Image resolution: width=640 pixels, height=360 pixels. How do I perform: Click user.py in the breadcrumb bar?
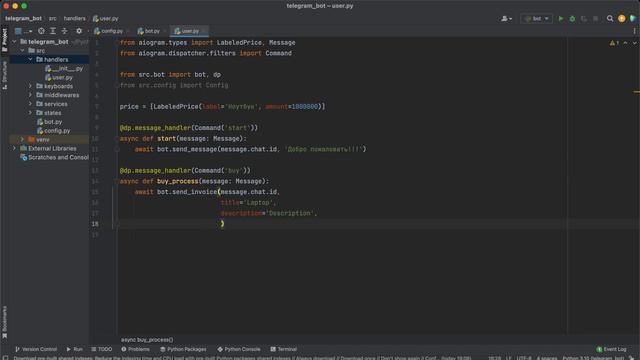pos(106,18)
